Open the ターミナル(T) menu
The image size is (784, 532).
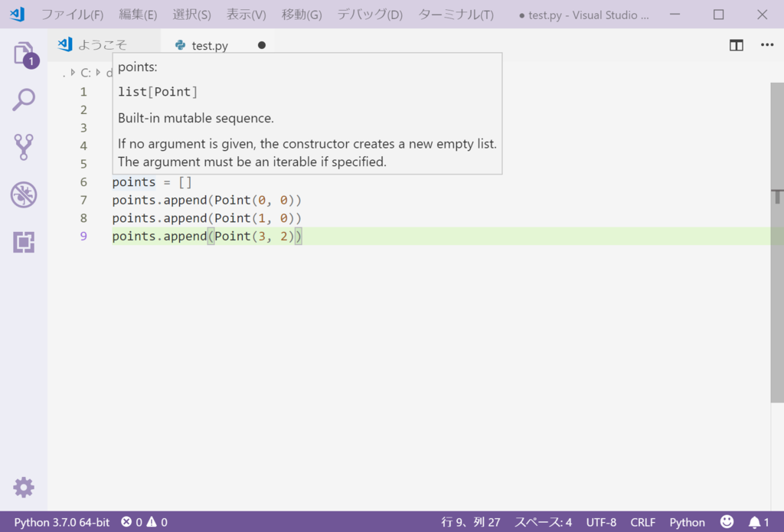coord(456,15)
